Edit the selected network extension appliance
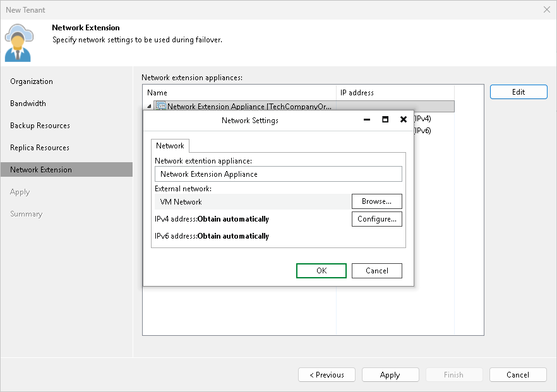This screenshot has width=557, height=392. pyautogui.click(x=518, y=92)
